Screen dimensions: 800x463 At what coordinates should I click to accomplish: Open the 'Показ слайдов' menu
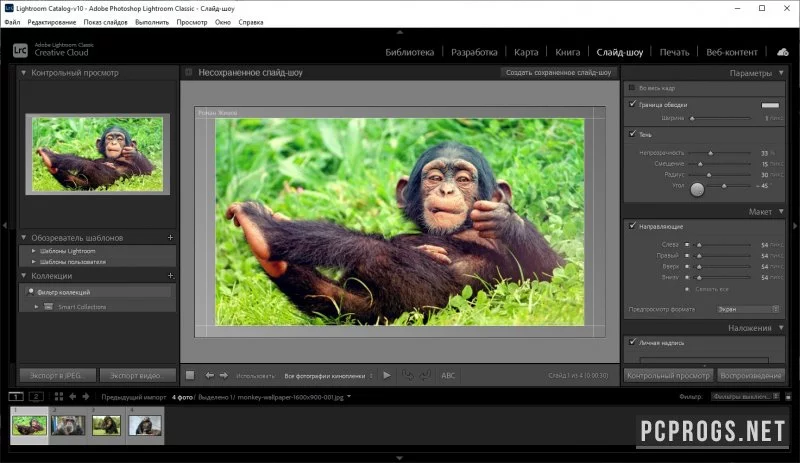coord(105,22)
